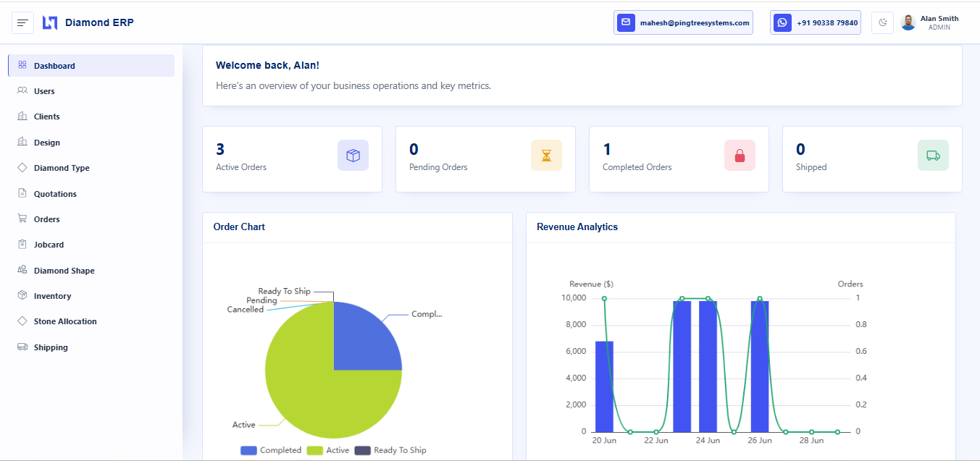
Task: Open Alan Smith profile avatar
Action: tap(908, 22)
